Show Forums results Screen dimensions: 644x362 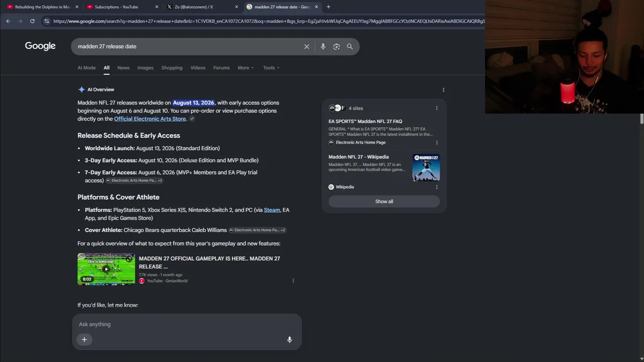coord(221,68)
